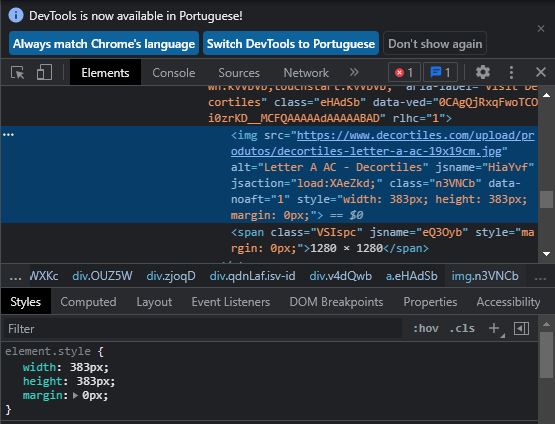The image size is (555, 424).
Task: Select the span VSIspc DOM node
Action: (382, 240)
